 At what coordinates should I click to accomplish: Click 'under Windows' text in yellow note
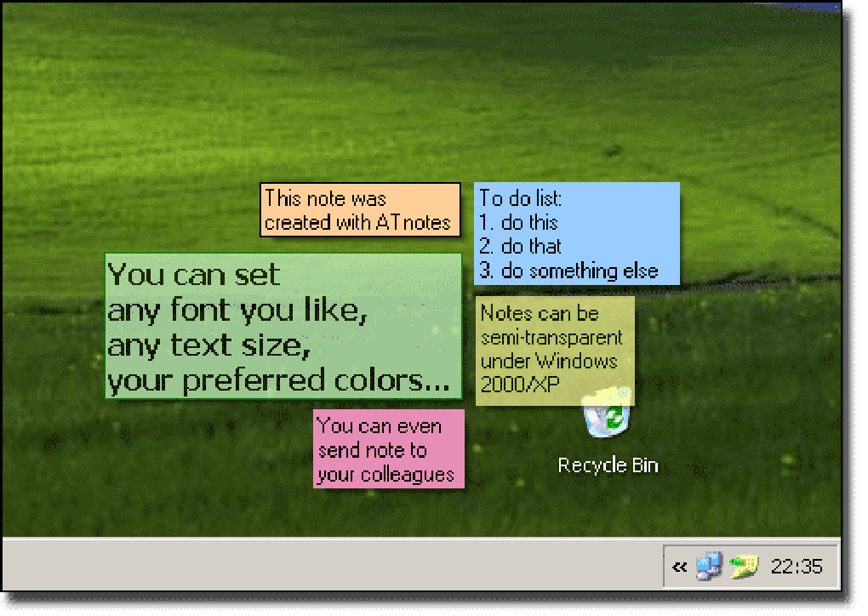pyautogui.click(x=549, y=362)
